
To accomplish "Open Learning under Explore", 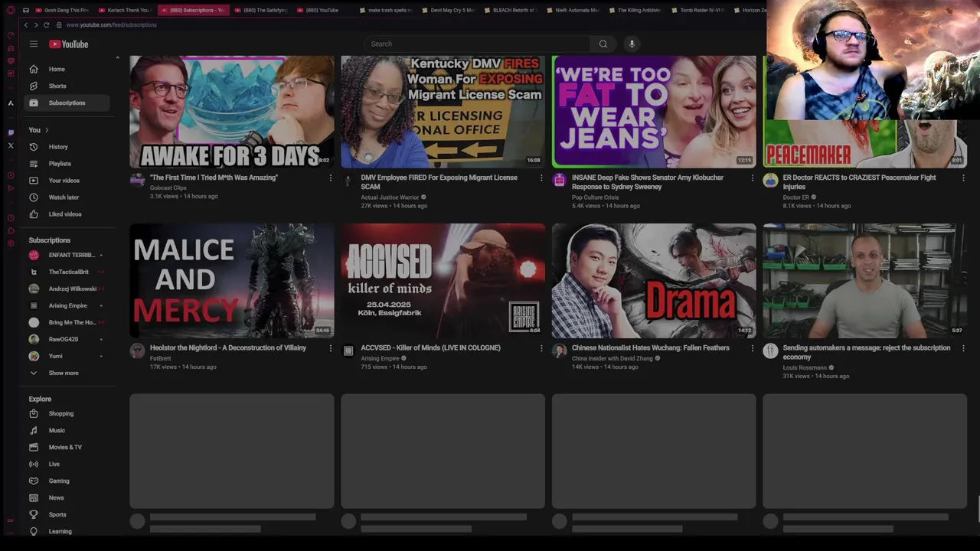I will [x=67, y=532].
